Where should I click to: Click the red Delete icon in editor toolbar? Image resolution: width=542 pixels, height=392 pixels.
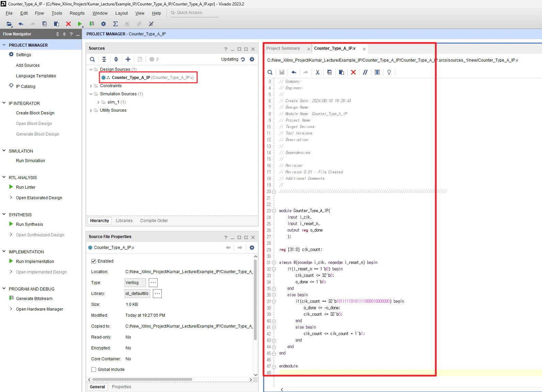point(353,72)
